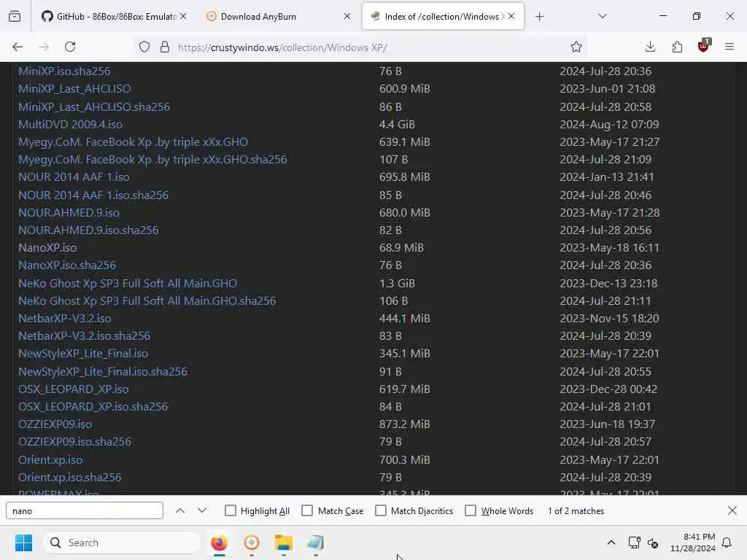Open the notifications bell
Image resolution: width=747 pixels, height=560 pixels.
[727, 542]
